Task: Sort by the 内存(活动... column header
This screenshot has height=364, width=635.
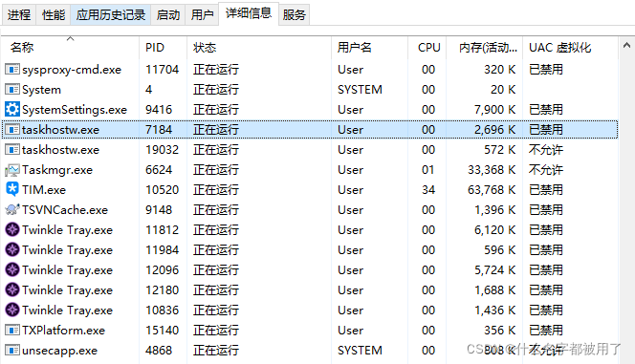Action: [484, 48]
